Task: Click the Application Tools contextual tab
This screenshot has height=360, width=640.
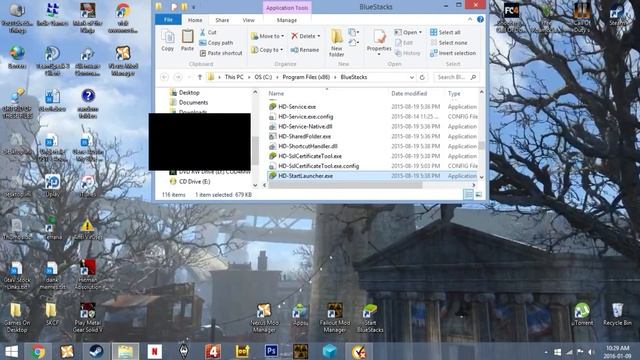Action: 287,8
